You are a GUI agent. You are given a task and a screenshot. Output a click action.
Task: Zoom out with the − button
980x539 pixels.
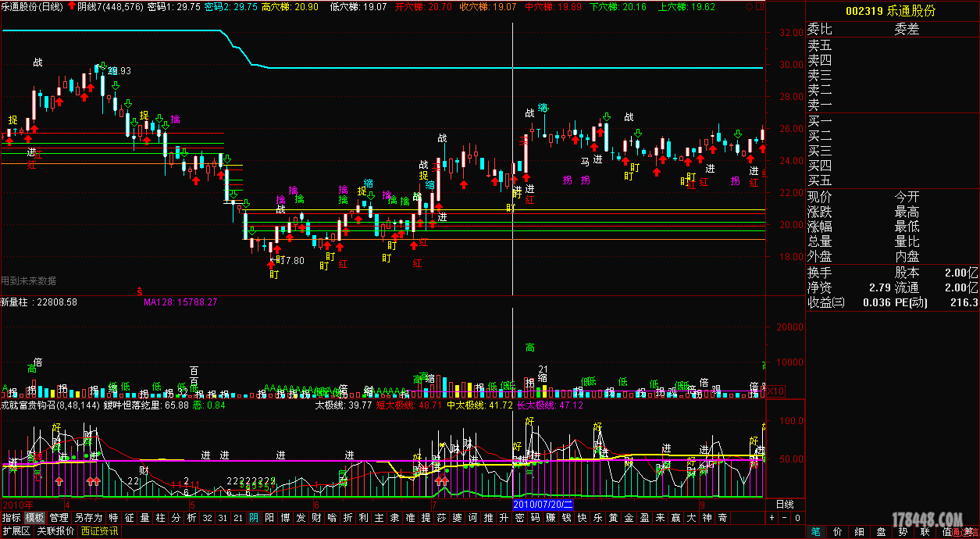point(785,518)
